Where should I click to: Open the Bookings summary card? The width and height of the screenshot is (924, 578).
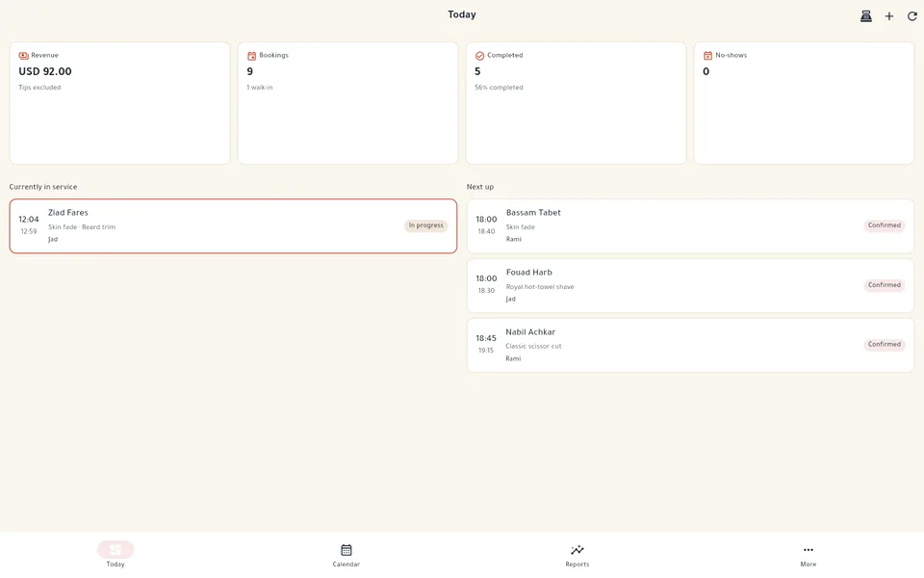click(x=347, y=103)
